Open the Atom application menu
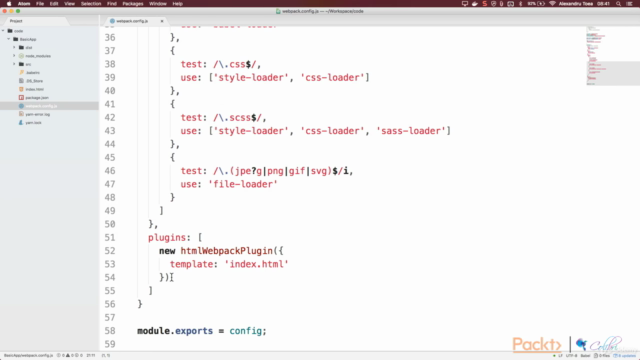This screenshot has width=640, height=360. (24, 4)
